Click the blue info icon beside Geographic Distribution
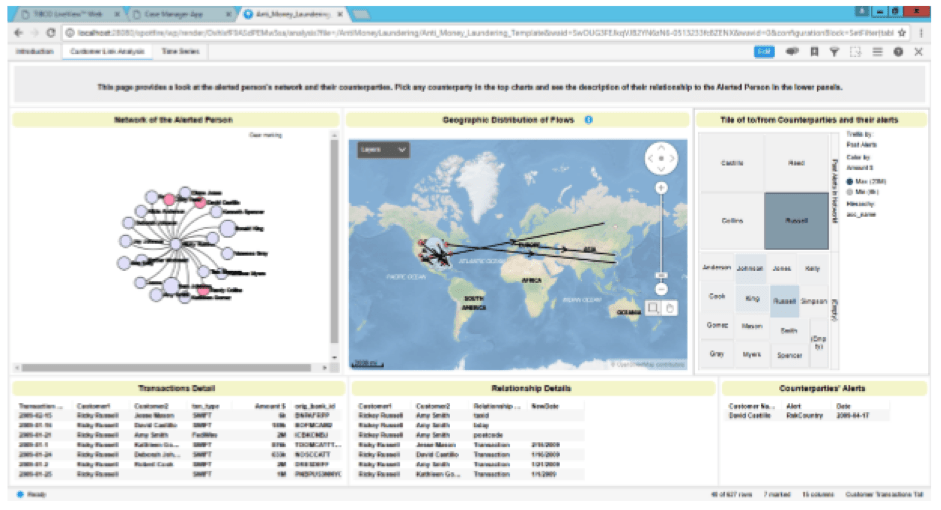Viewport: 941px width, 510px height. click(x=589, y=120)
